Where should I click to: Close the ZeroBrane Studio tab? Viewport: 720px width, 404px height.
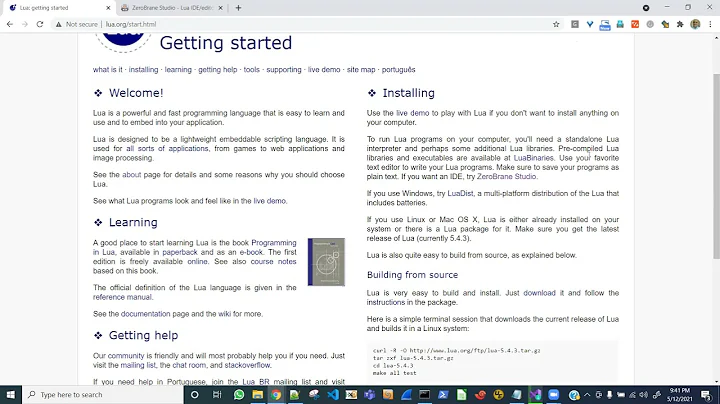220,8
